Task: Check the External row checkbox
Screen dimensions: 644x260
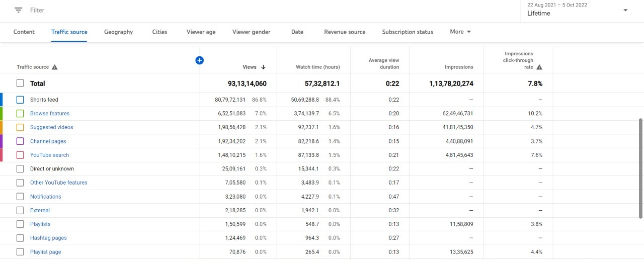Action: pyautogui.click(x=20, y=210)
